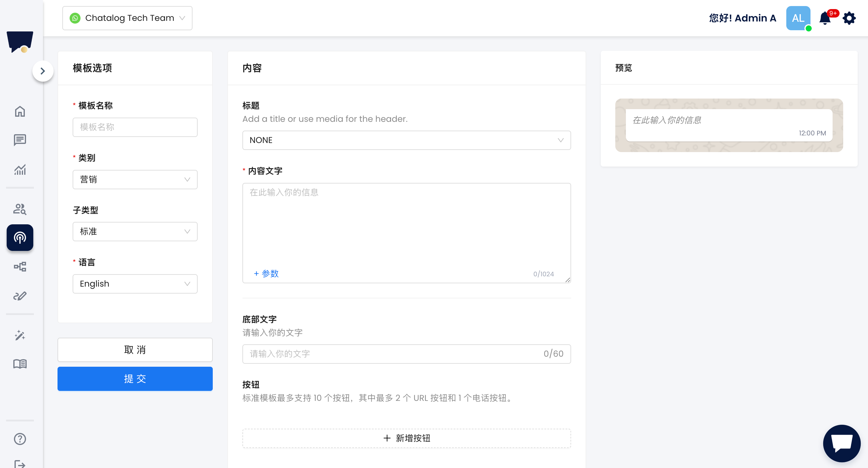Open the chat messages sidebar icon
The width and height of the screenshot is (868, 468).
click(x=20, y=140)
